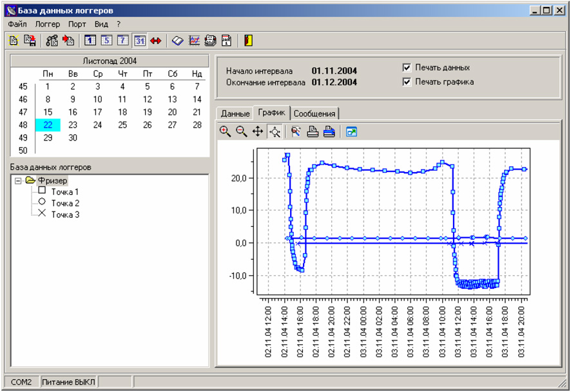
Task: Select day 14 in the calendar
Action: point(197,99)
